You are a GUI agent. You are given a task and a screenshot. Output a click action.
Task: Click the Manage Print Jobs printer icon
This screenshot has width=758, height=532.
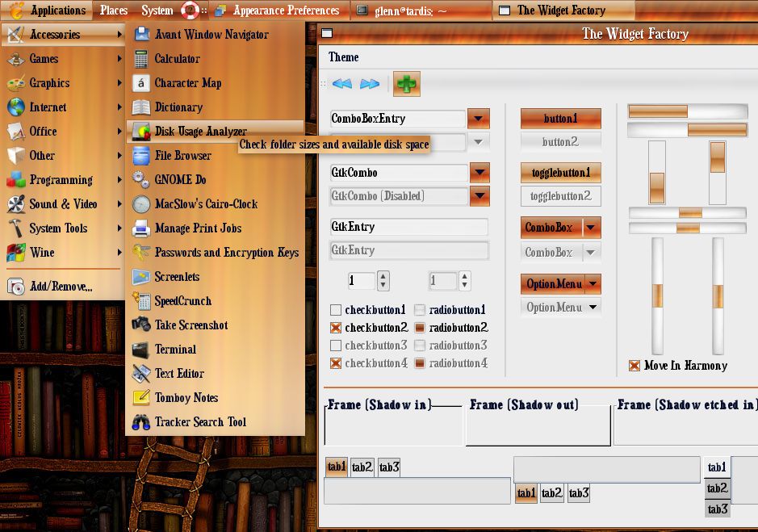pos(141,228)
